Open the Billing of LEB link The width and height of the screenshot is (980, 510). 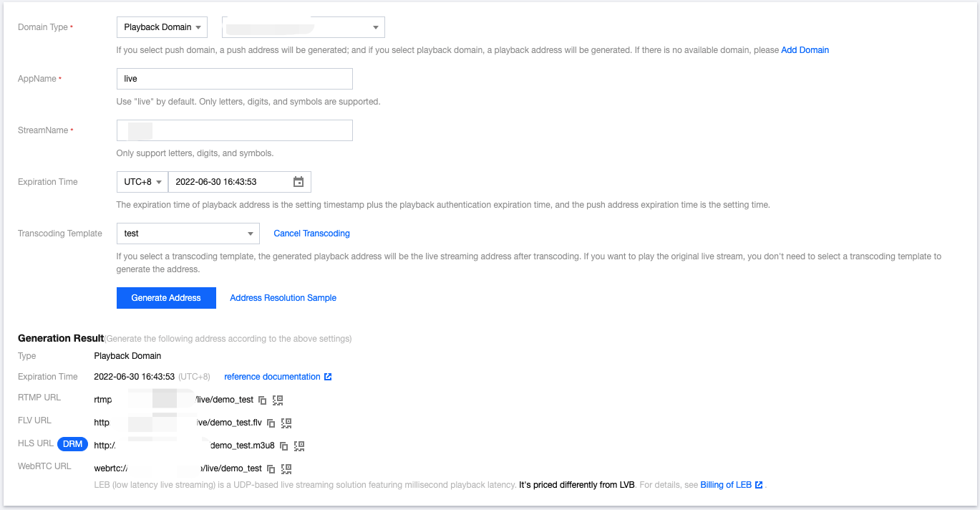tap(726, 485)
